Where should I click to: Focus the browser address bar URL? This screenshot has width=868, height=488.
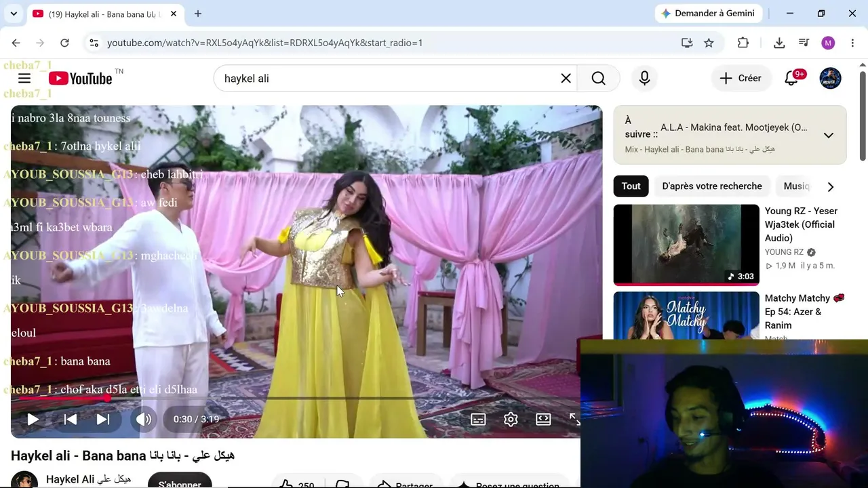pyautogui.click(x=264, y=43)
